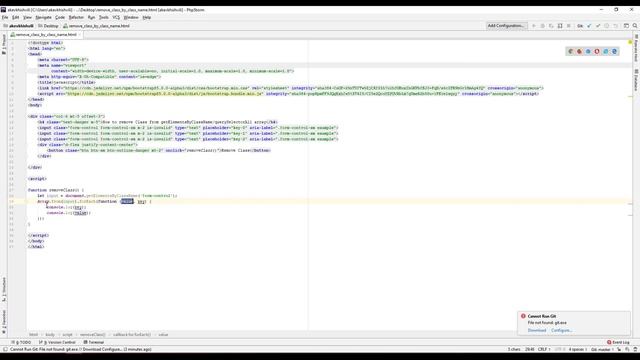
Task: Click the status bar inspector hat icon
Action: tap(635, 349)
